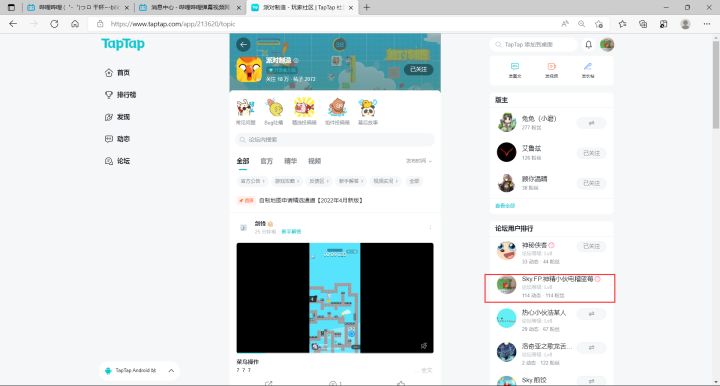Open the 首页 home icon in sidebar

point(109,73)
